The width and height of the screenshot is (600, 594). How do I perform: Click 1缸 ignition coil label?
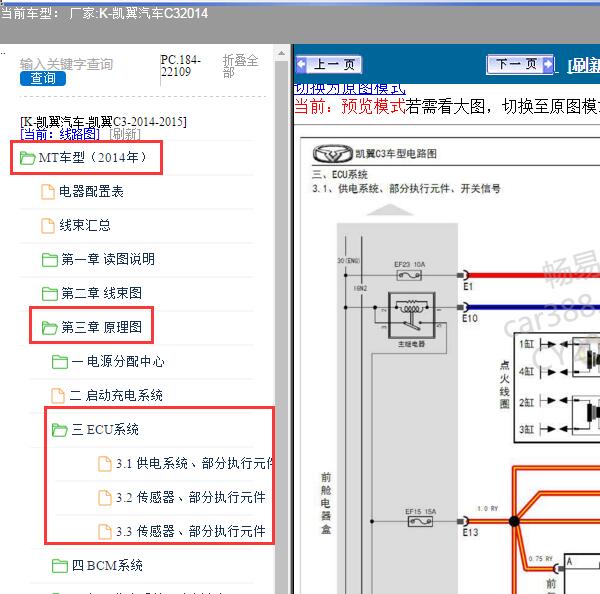(526, 344)
